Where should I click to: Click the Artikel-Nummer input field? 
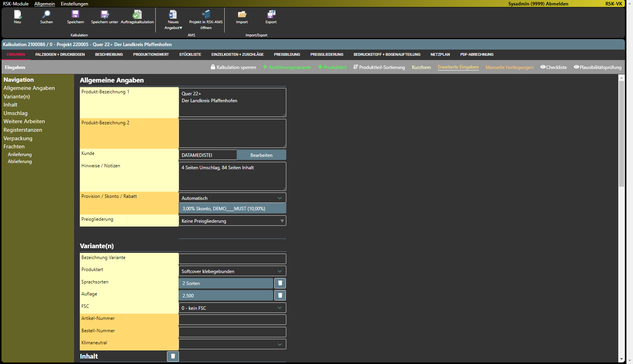(x=232, y=319)
